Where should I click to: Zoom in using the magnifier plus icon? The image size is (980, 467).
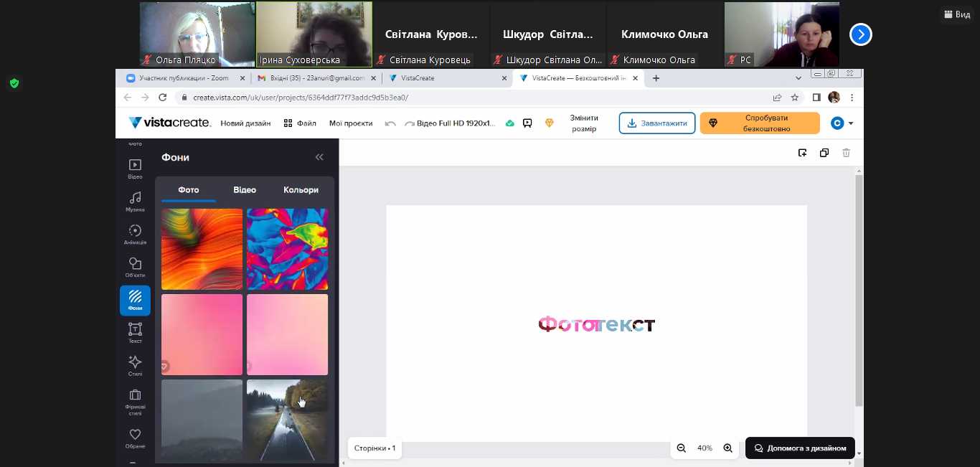point(727,448)
